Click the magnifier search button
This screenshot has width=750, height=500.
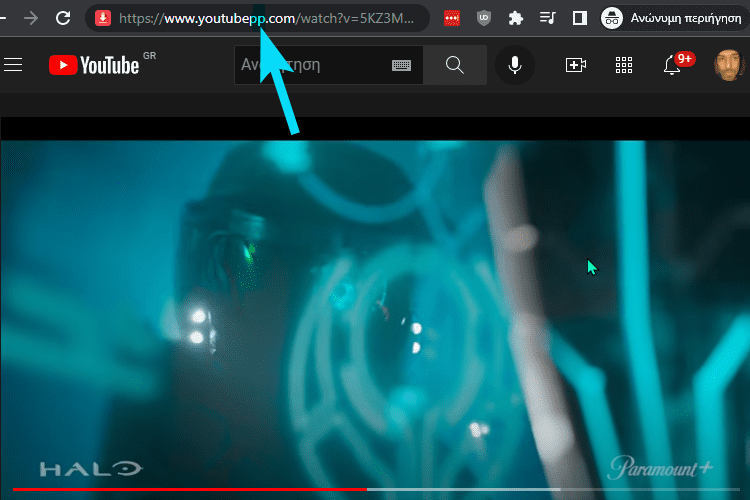click(455, 65)
